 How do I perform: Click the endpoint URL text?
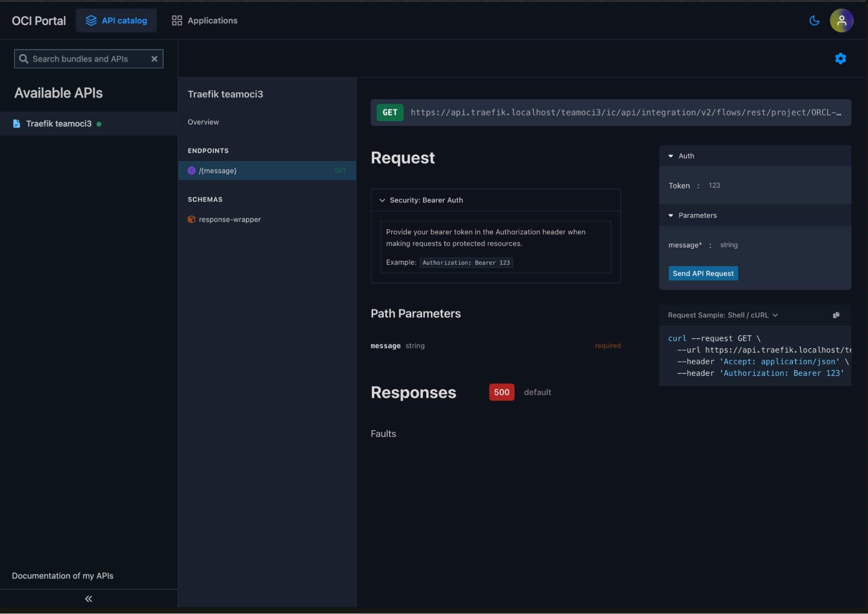626,112
